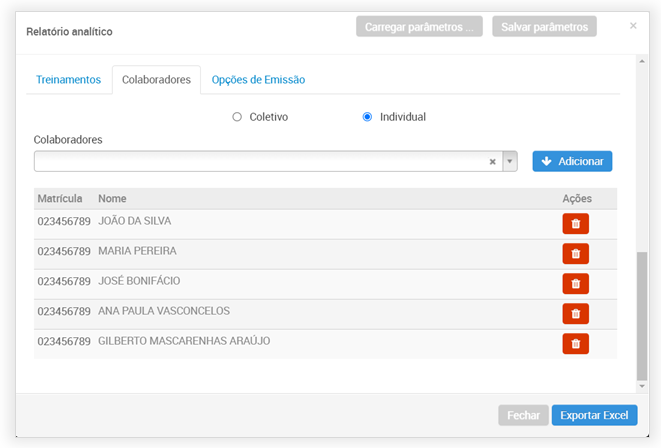Click Salvar parâmetros button

[544, 27]
